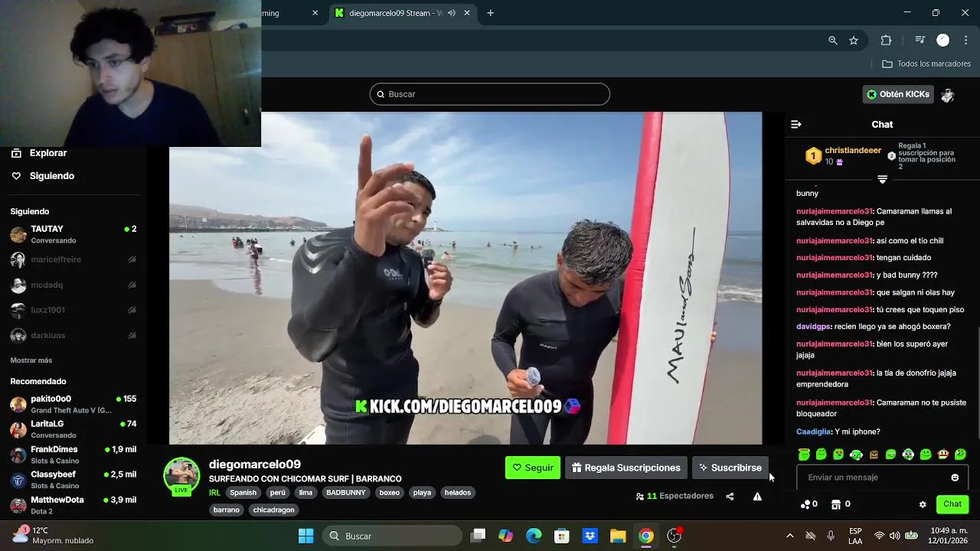Select the BADBUNNY tag
Screen dimensions: 980x551
tap(346, 493)
